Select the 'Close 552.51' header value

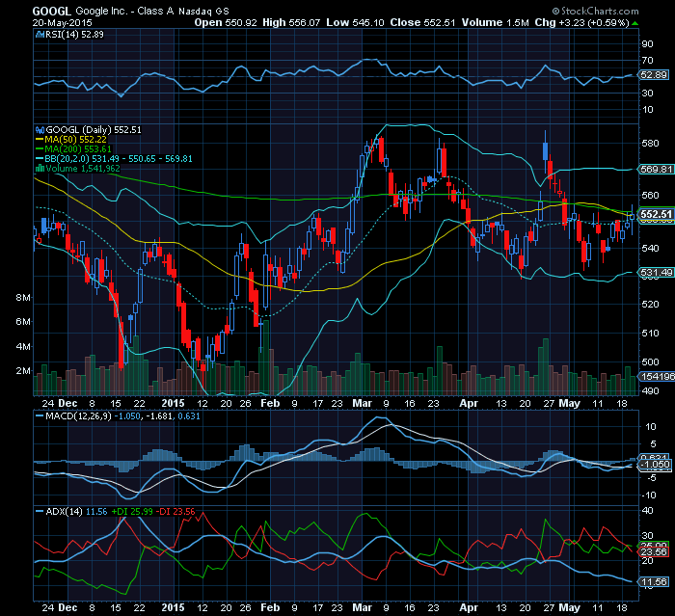point(422,23)
